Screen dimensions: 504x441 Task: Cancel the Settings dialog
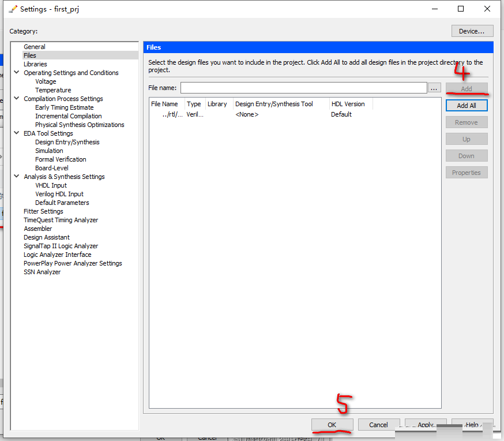point(378,425)
